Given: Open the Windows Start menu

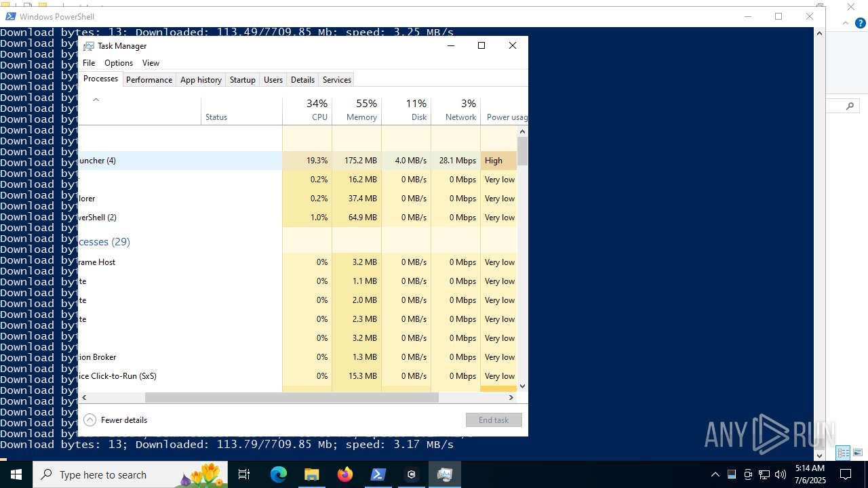Looking at the screenshot, I should (x=16, y=474).
